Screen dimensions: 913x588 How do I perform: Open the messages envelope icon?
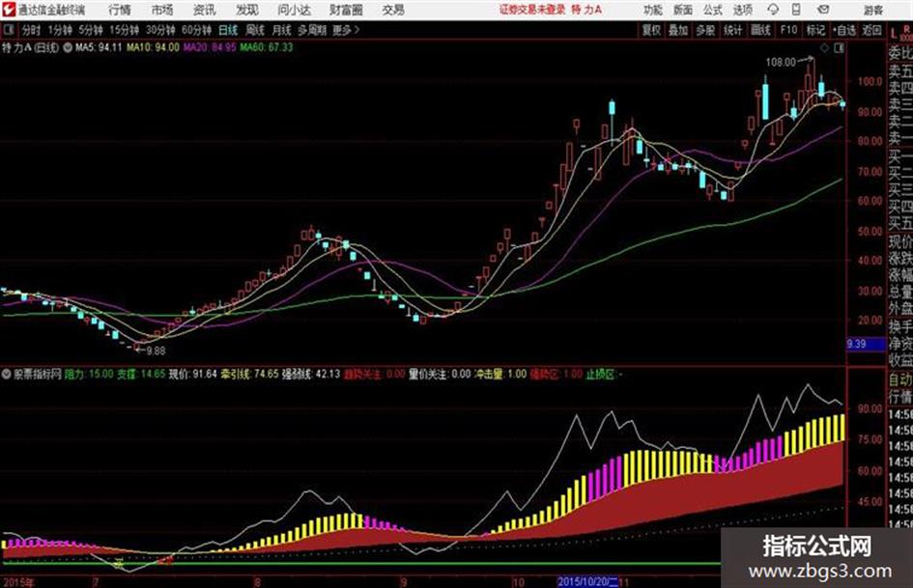[823, 10]
